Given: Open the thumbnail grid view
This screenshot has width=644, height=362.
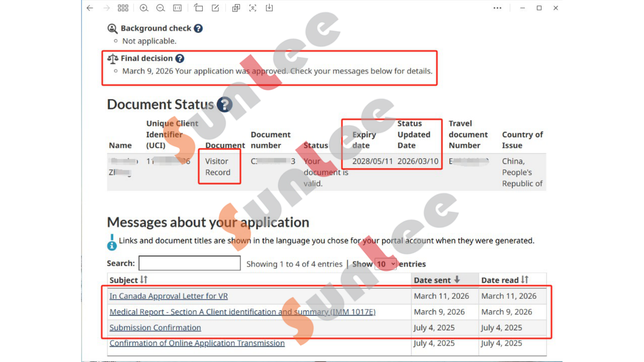Looking at the screenshot, I should point(123,8).
